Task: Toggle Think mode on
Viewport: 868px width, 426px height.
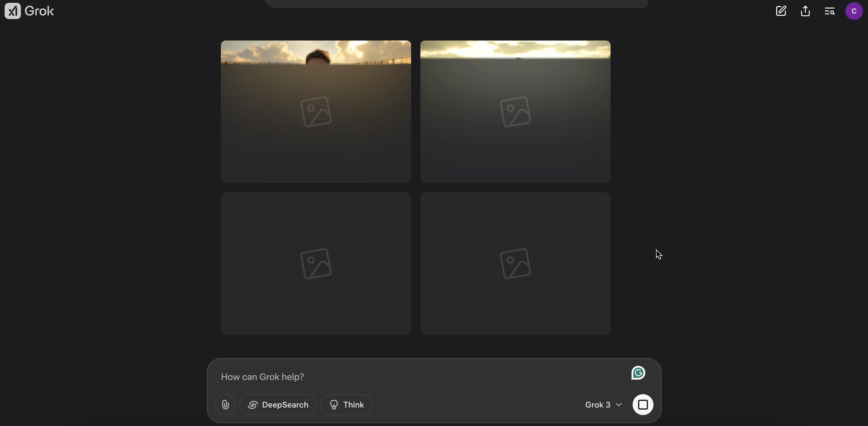Action: pos(347,404)
